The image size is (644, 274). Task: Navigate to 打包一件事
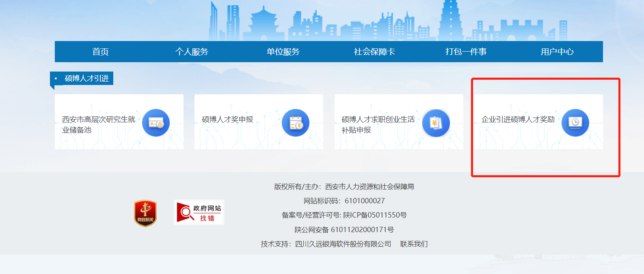pyautogui.click(x=466, y=52)
